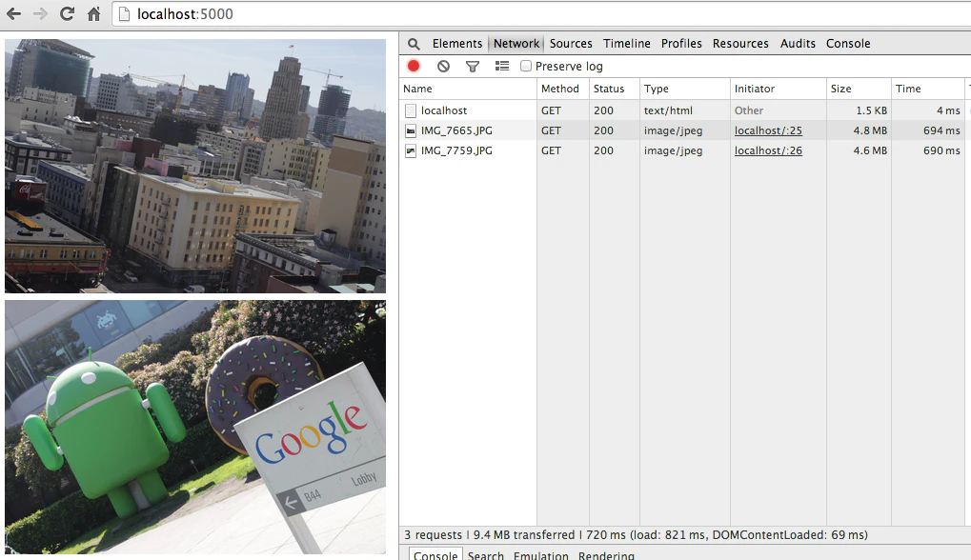Click the image icon beside IMG_7665.JPG
The image size is (971, 560).
click(x=410, y=130)
